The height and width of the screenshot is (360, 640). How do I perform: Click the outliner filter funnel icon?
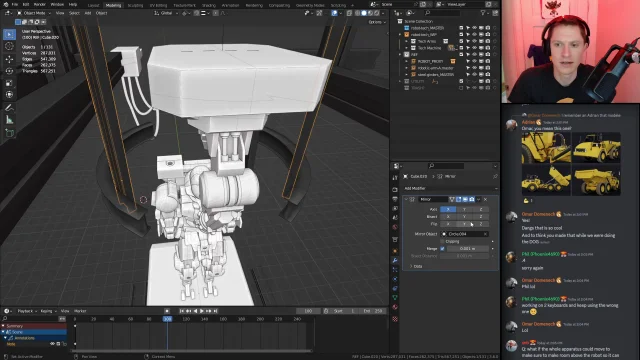click(483, 13)
